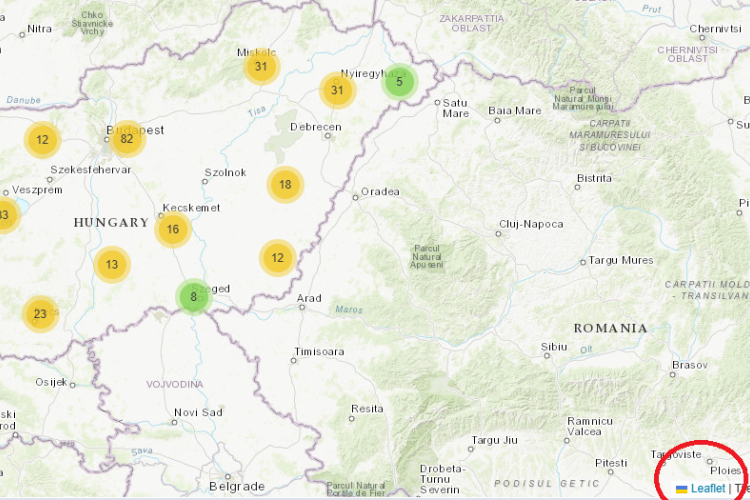Click the 23 cluster marker
750x500 pixels.
point(40,314)
